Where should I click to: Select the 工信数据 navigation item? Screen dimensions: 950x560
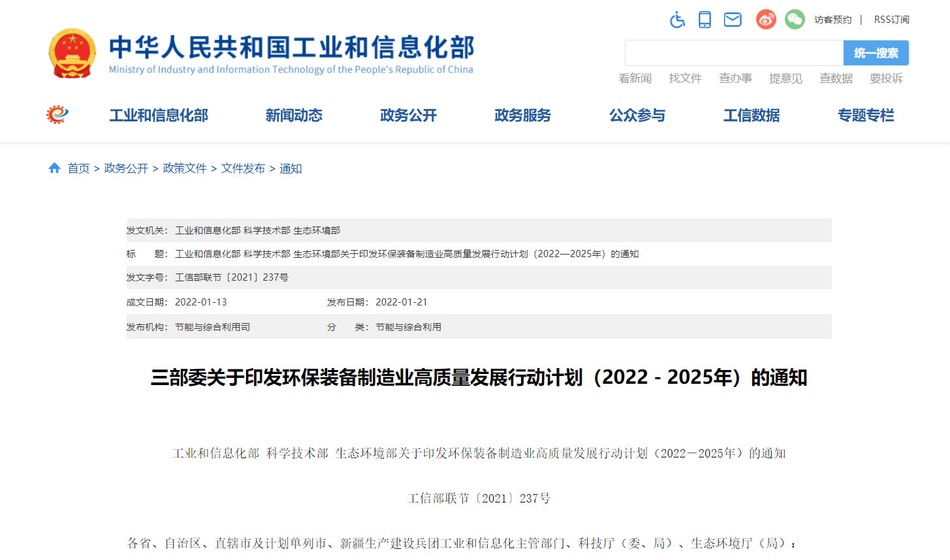click(752, 116)
